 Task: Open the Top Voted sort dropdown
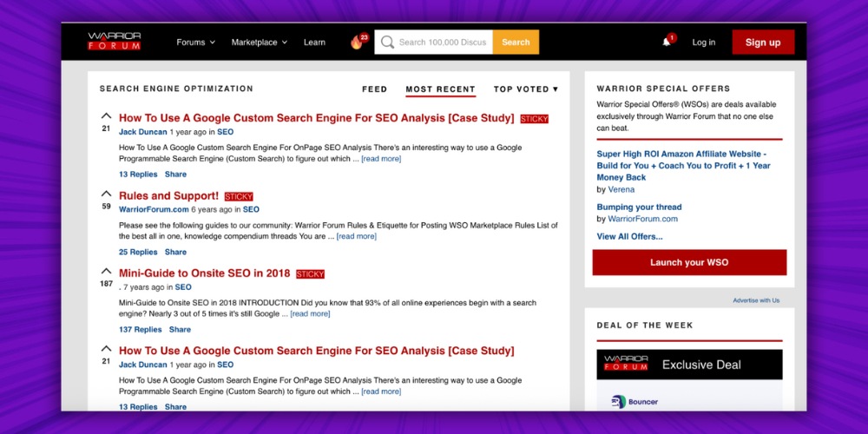click(x=525, y=89)
